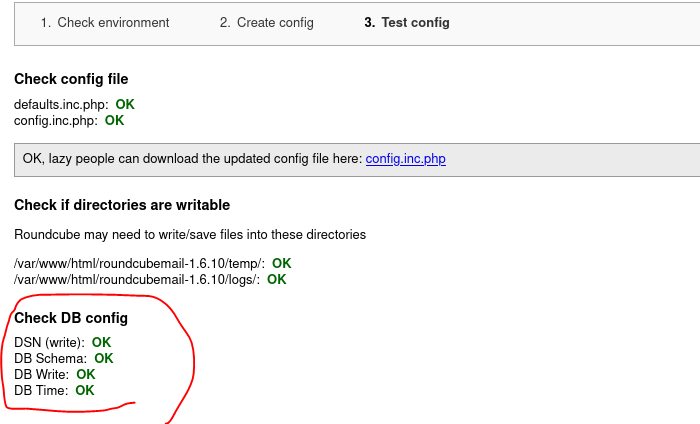This screenshot has height=424, width=700.
Task: Click the DB Write OK status
Action: pyautogui.click(x=86, y=374)
